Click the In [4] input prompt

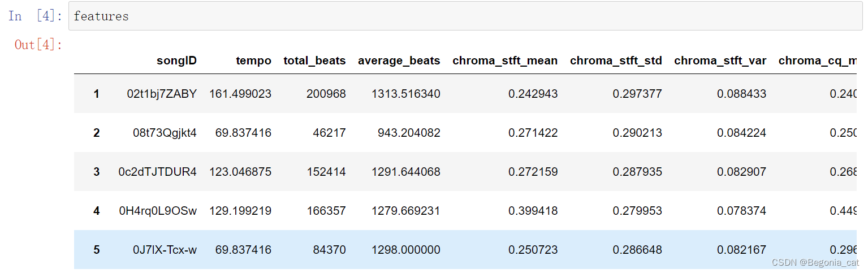[x=36, y=16]
